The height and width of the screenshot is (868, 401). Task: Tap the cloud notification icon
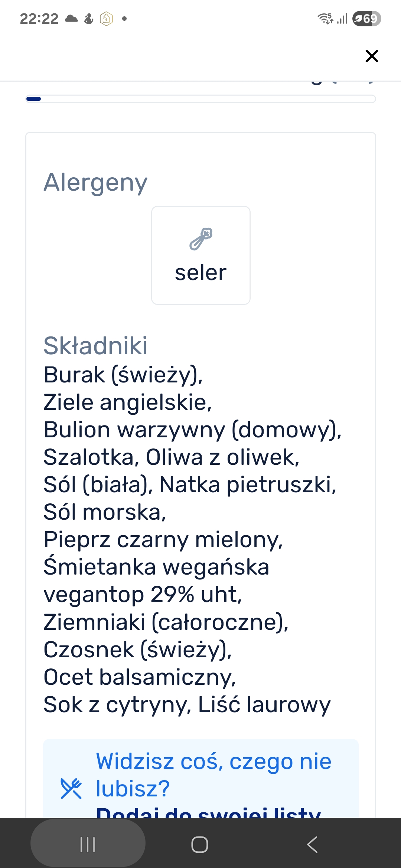point(71,19)
